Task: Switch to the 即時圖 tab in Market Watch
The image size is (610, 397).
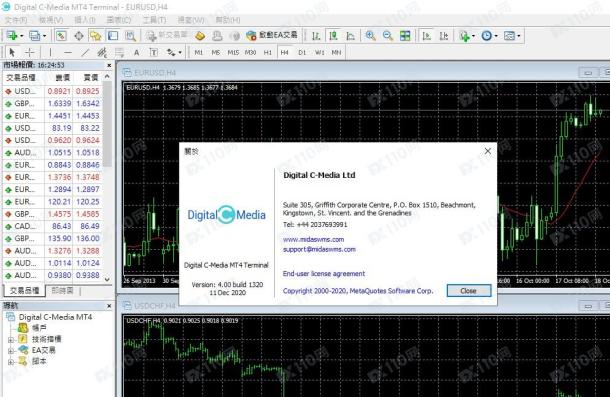Action: pyautogui.click(x=62, y=290)
